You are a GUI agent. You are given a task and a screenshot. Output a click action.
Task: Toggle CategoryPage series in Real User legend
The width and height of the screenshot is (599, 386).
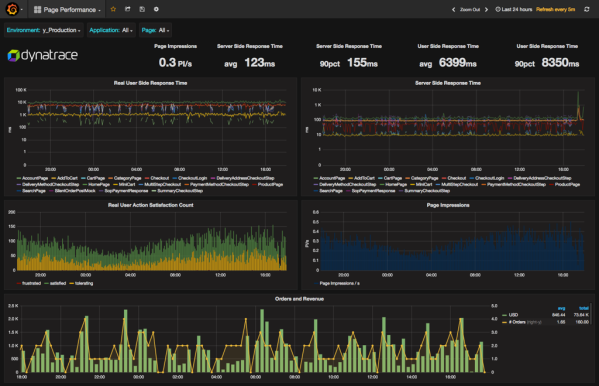tap(127, 178)
